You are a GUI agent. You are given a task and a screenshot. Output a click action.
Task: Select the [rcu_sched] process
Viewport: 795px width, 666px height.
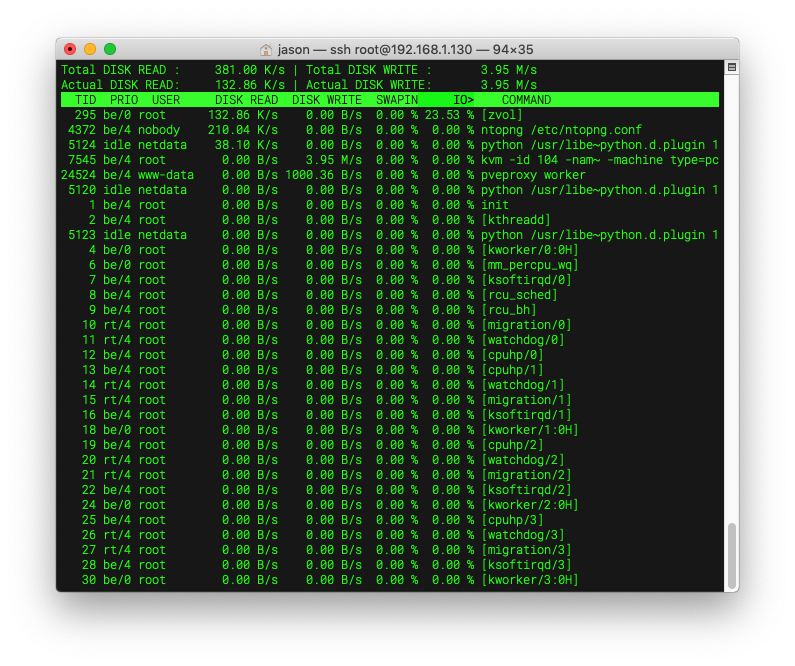click(519, 295)
